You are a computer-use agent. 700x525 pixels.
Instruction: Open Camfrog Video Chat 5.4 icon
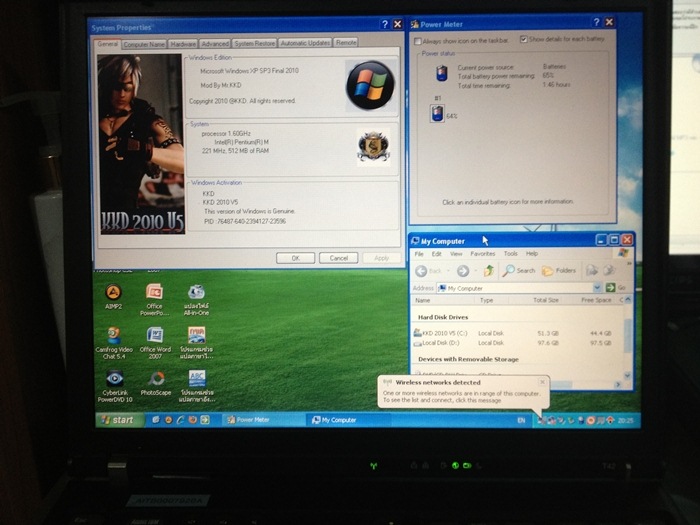[114, 336]
